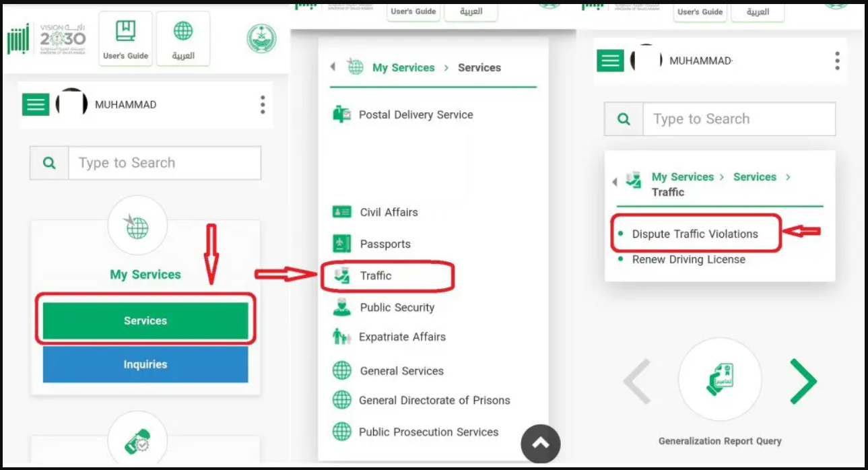The width and height of the screenshot is (868, 470).
Task: Click Public Prosecution Services globe icon
Action: 342,432
